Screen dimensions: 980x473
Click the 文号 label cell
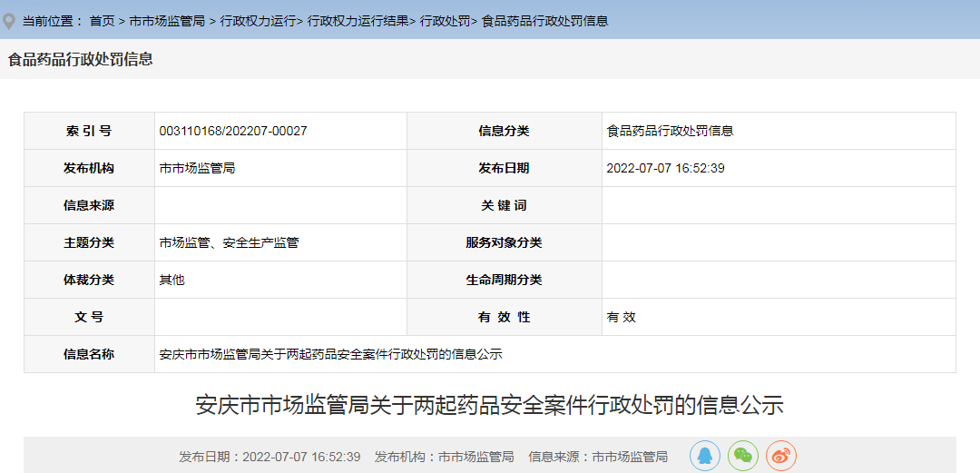pos(89,317)
